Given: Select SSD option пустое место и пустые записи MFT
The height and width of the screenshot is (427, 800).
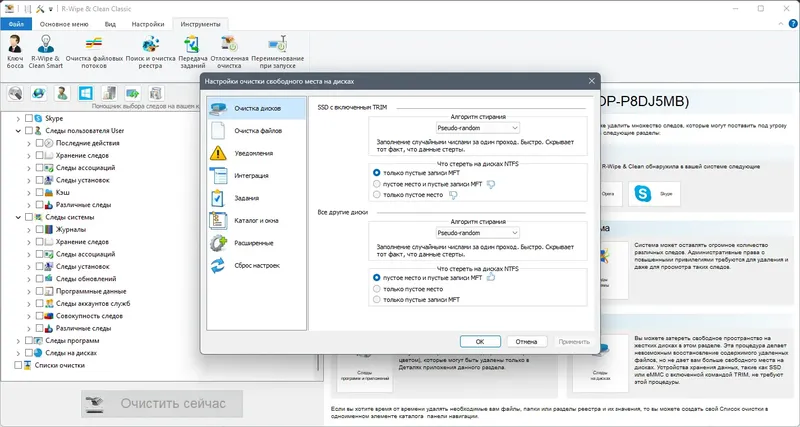Looking at the screenshot, I should click(377, 184).
